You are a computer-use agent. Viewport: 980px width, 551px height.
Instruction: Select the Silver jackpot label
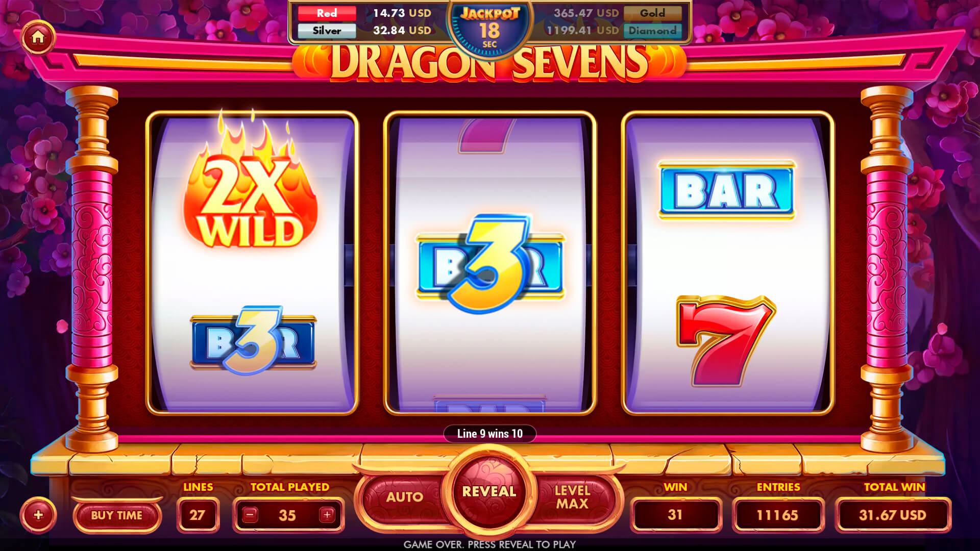pos(327,31)
